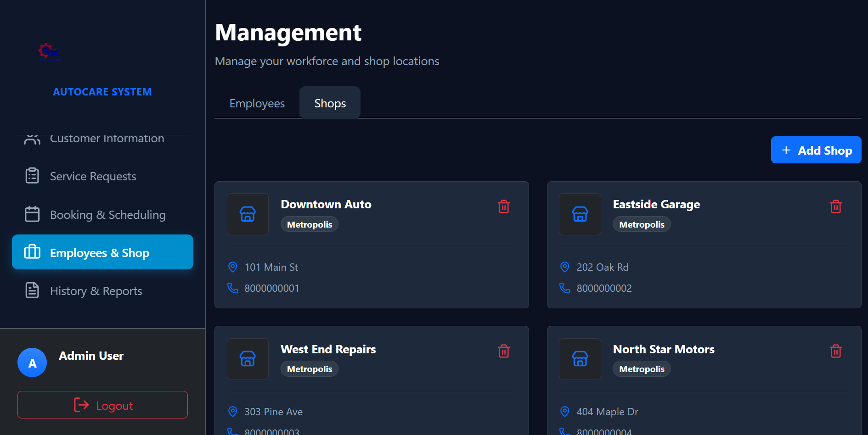Click the Downtown Auto store icon

[x=248, y=214]
